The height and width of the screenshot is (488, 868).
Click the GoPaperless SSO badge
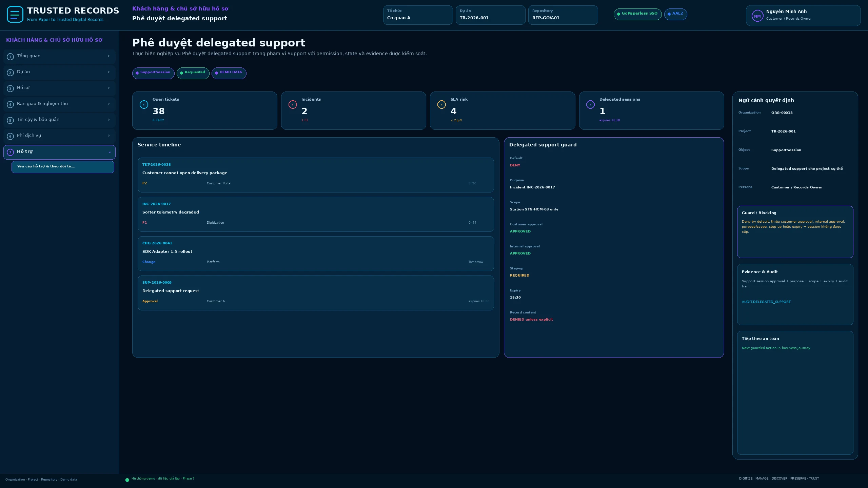[637, 14]
